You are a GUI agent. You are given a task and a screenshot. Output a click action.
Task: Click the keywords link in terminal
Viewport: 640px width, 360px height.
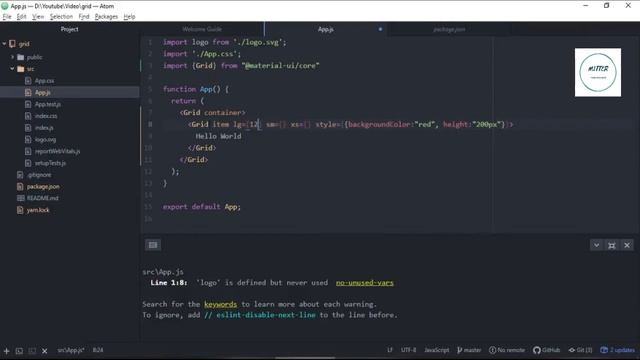coord(220,304)
